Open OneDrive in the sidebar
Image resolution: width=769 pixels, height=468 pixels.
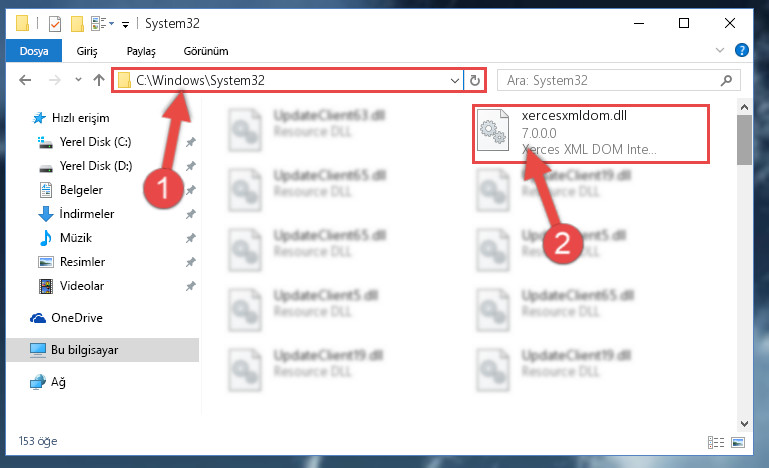click(77, 318)
